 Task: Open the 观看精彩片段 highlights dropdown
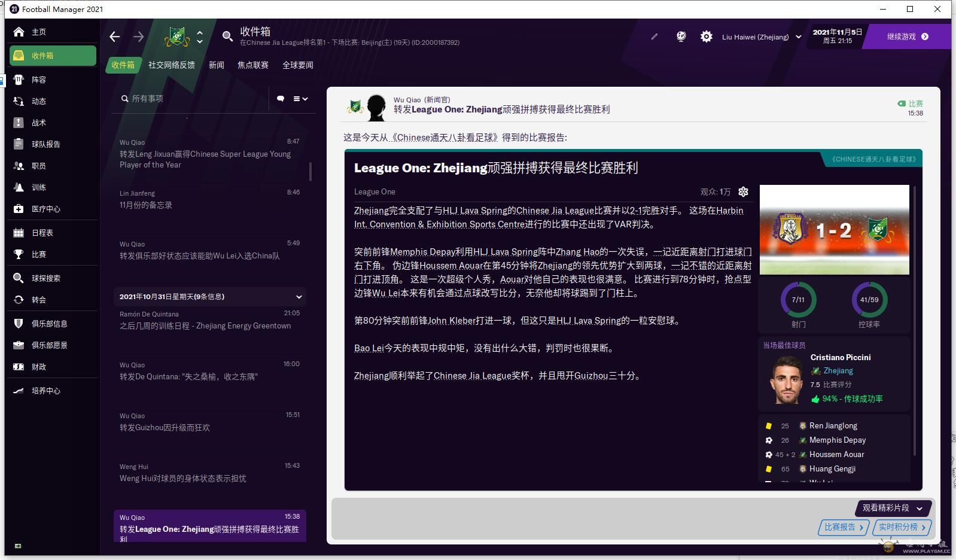point(892,508)
